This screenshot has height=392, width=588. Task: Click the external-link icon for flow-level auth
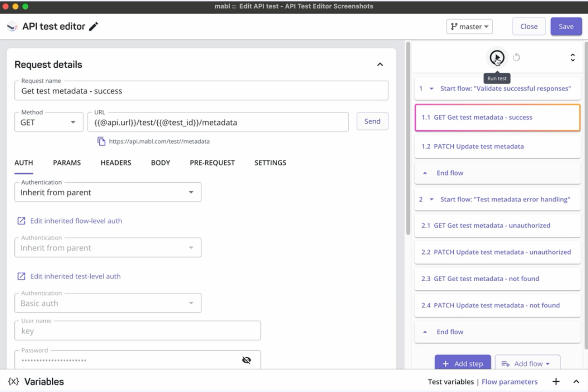tap(21, 221)
